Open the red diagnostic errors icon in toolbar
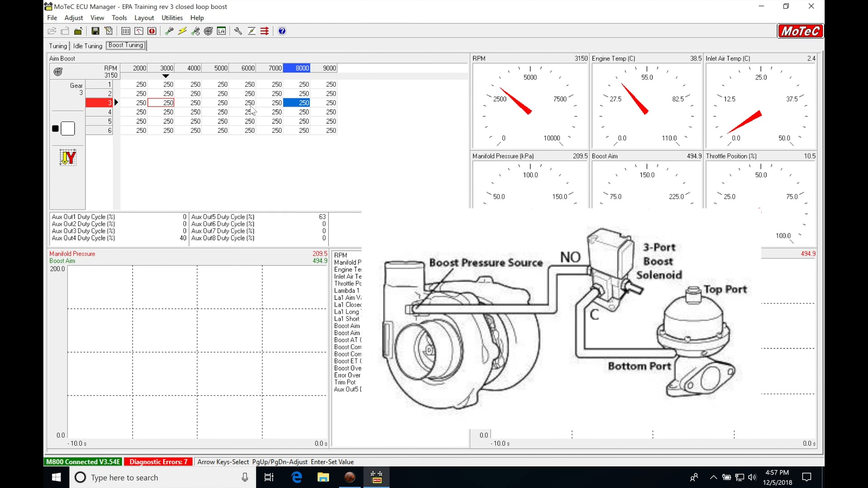Image resolution: width=868 pixels, height=488 pixels. pos(152,31)
